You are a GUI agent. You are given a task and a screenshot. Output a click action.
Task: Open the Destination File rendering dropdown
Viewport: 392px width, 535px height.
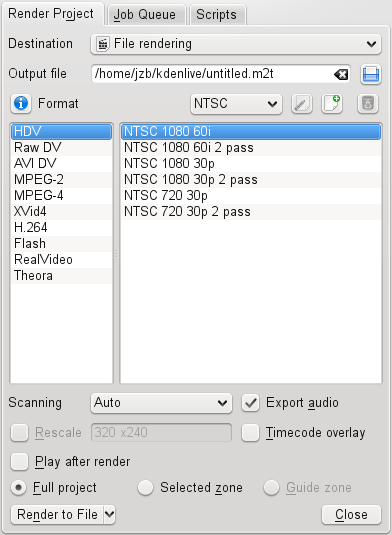click(x=236, y=44)
